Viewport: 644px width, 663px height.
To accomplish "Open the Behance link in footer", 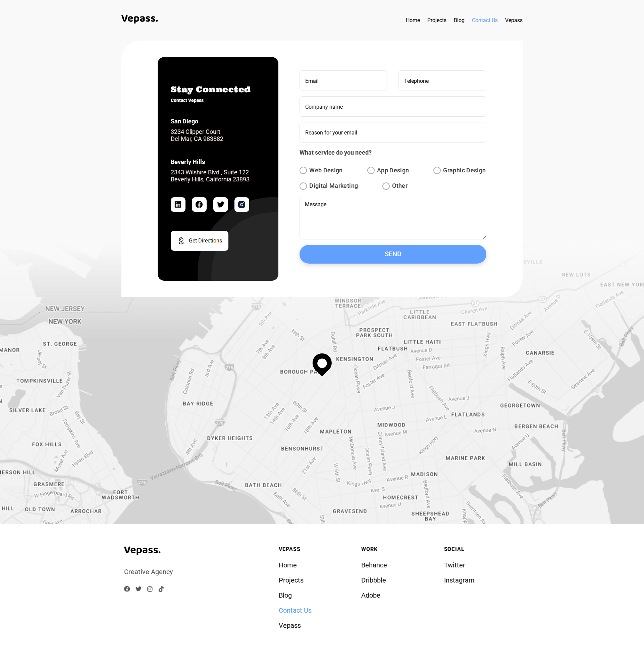I will (x=374, y=565).
